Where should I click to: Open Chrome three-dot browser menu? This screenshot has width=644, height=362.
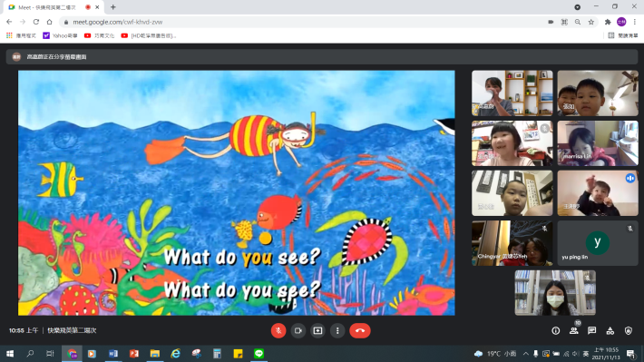[635, 22]
